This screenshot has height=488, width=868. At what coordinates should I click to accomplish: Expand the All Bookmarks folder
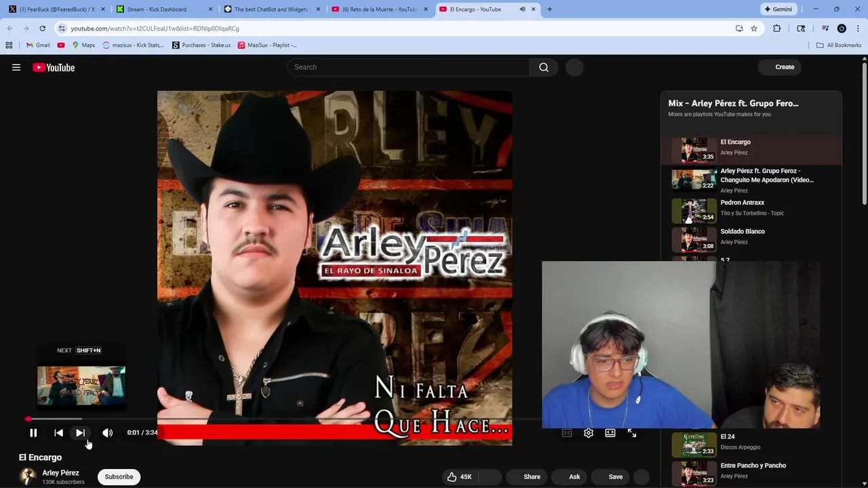[x=839, y=45]
